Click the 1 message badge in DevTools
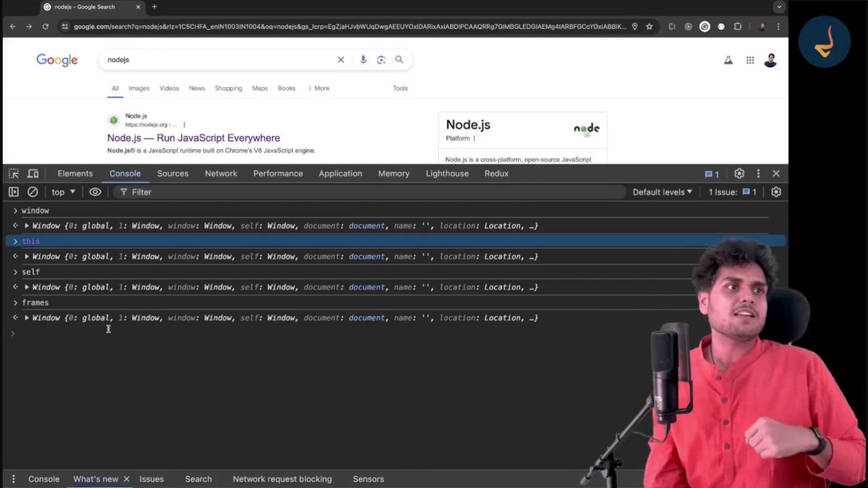This screenshot has height=488, width=868. click(x=712, y=174)
